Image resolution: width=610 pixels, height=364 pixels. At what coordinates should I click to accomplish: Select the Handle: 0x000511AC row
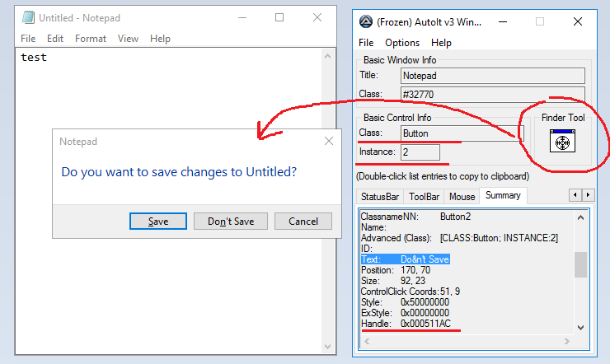point(406,324)
